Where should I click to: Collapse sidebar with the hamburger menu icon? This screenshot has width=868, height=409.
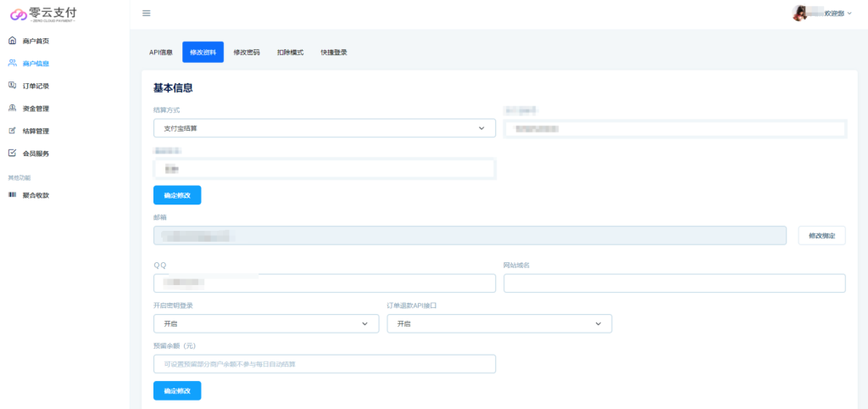147,13
